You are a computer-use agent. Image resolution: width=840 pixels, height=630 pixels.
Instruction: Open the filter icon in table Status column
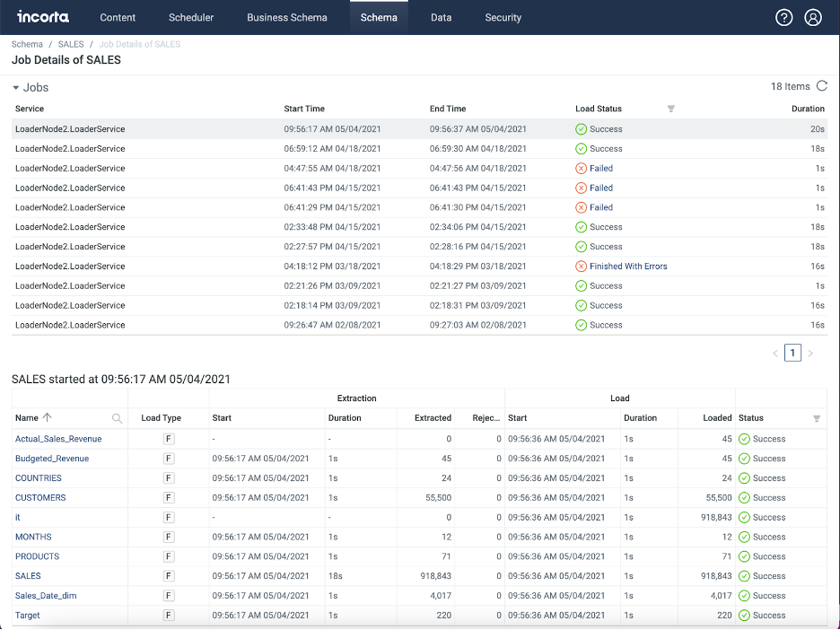816,418
